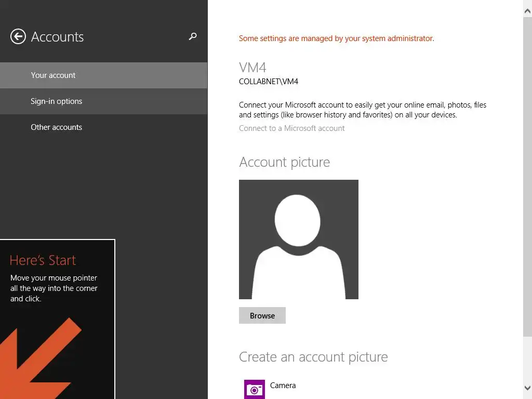This screenshot has width=532, height=399.
Task: Click the VM4 user name
Action: click(x=252, y=68)
